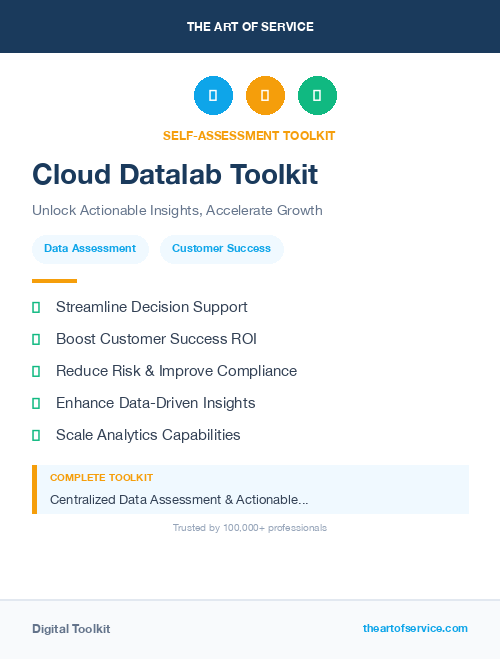Click the Cloud Datalab Toolkit heading
This screenshot has height=659, width=500.
(x=175, y=174)
